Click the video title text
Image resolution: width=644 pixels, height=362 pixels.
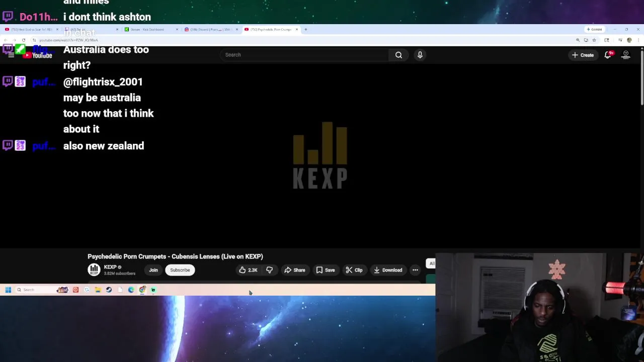175,256
